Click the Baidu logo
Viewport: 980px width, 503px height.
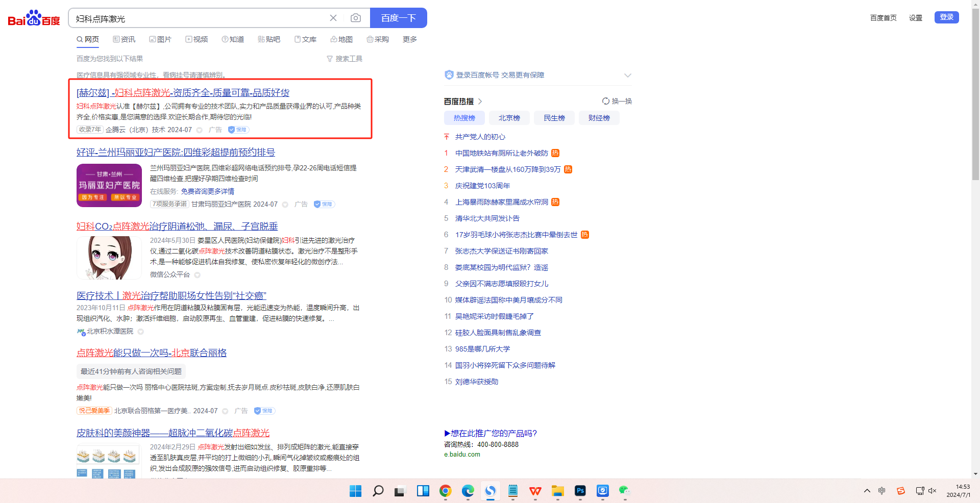[34, 18]
